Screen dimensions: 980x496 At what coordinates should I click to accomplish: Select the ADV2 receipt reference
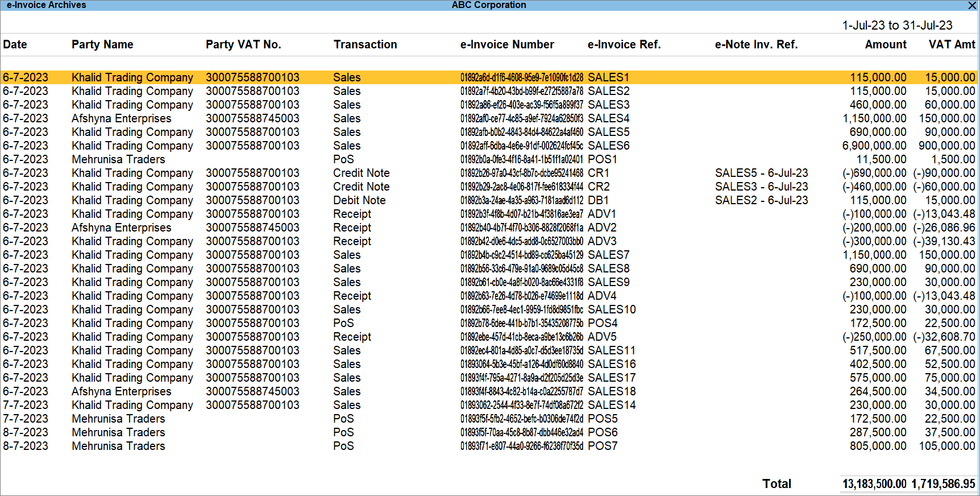click(602, 228)
